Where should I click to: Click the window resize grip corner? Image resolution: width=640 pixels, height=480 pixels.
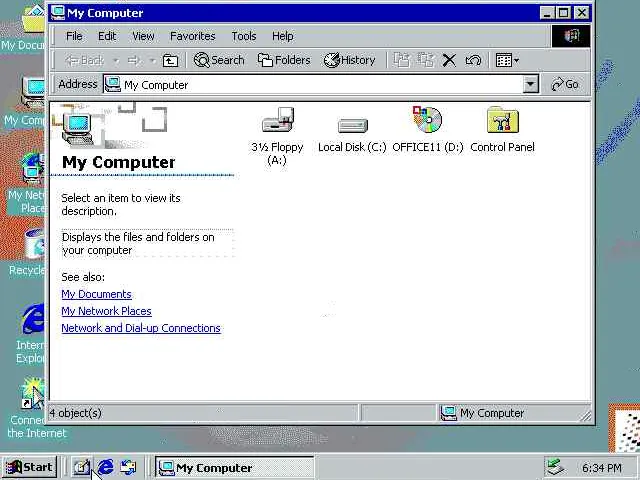click(585, 416)
